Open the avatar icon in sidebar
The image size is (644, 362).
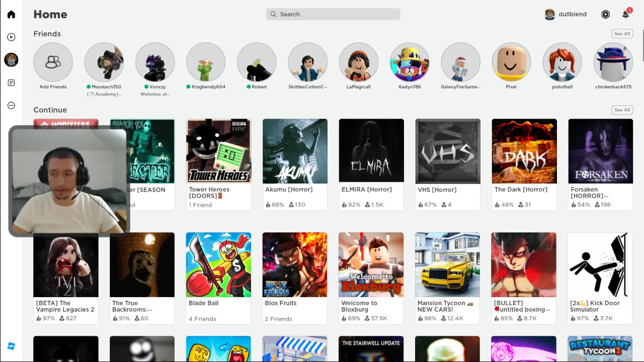point(11,60)
